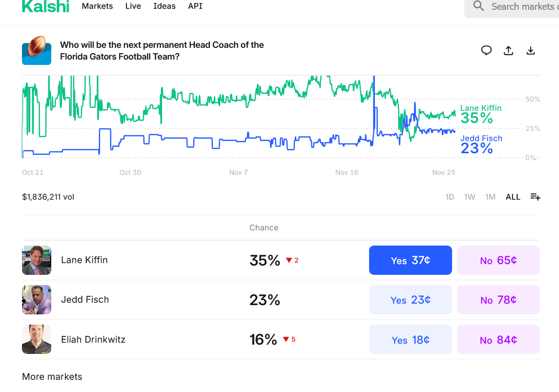Select the 1D time range
Image resolution: width=559 pixels, height=392 pixels.
coord(450,197)
